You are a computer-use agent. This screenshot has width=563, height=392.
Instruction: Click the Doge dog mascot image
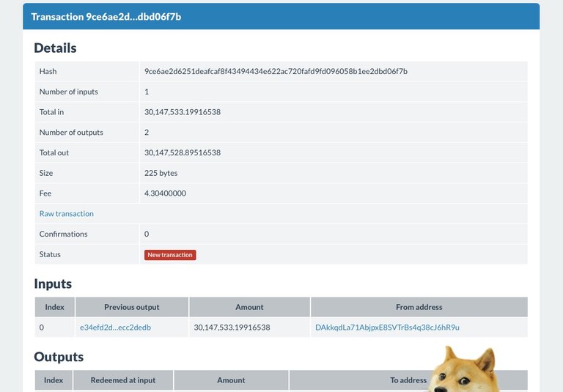[466, 369]
